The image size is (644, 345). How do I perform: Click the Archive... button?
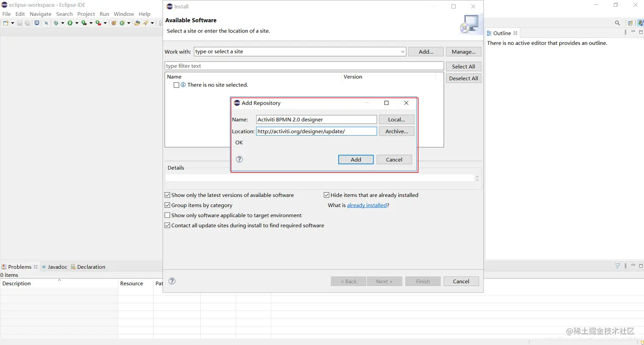tap(397, 131)
